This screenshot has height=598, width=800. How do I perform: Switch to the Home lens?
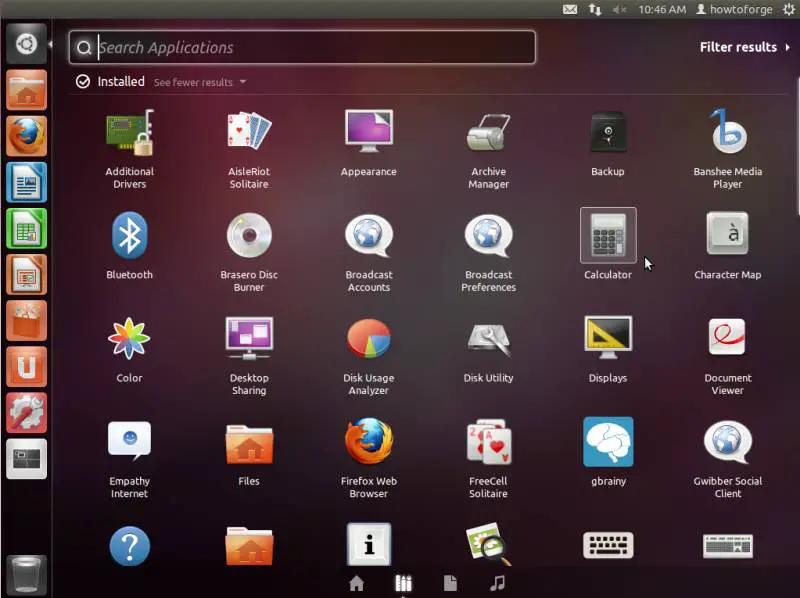(x=357, y=583)
